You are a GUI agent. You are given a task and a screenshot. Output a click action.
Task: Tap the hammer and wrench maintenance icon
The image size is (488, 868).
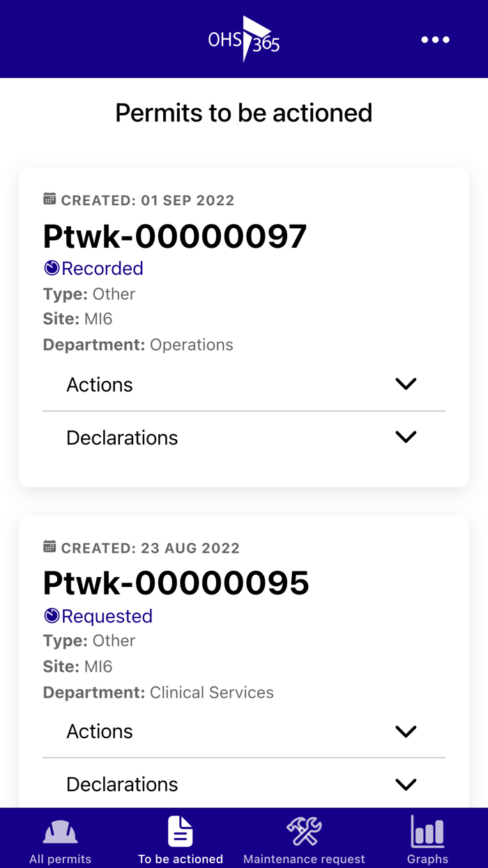pos(304,831)
